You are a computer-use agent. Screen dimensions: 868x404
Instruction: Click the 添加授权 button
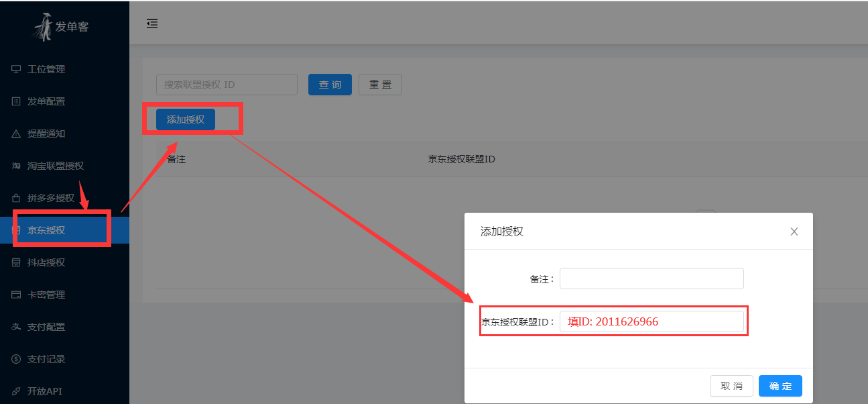point(186,119)
